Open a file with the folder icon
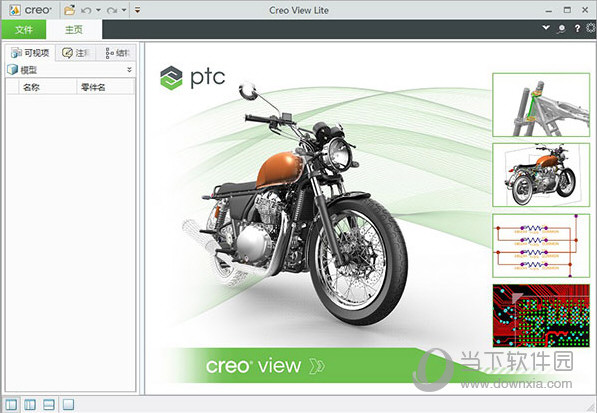Screen dimensions: 597x413 (69, 10)
